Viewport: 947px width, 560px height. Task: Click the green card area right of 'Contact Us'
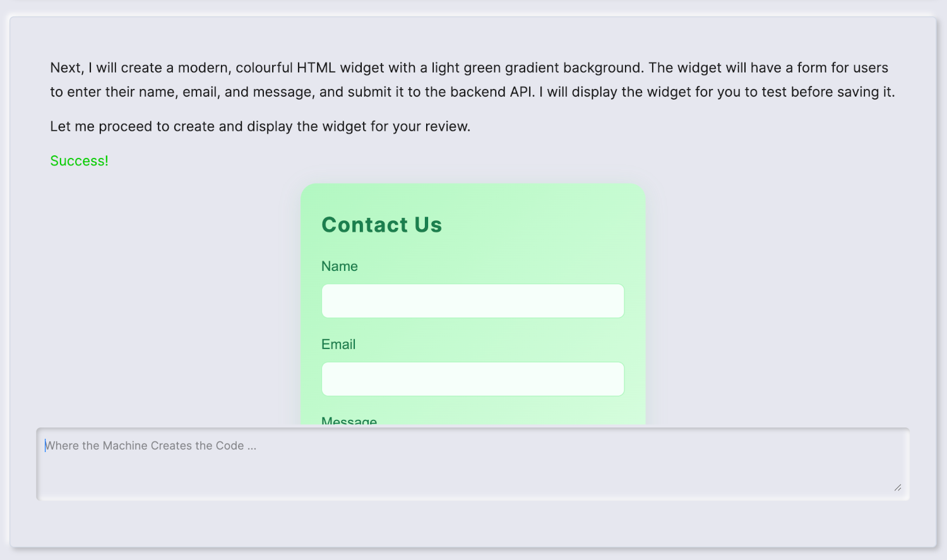[543, 225]
